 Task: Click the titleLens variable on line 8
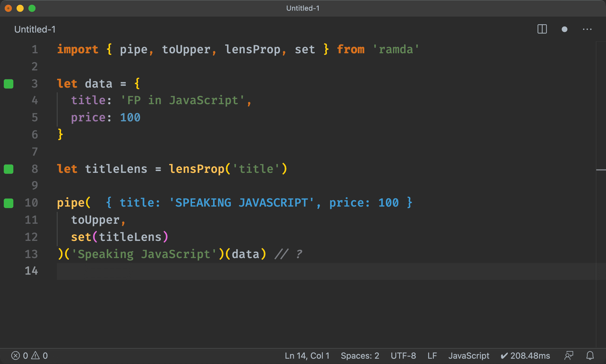point(116,169)
